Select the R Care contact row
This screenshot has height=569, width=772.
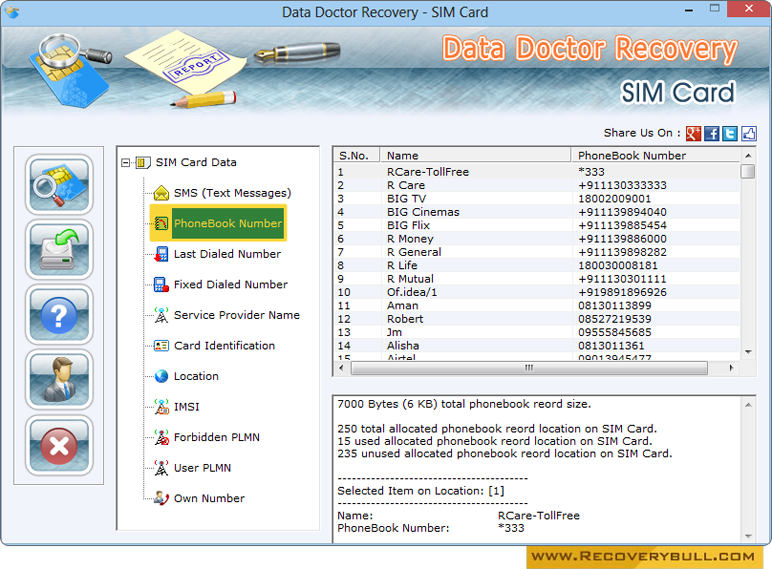pos(537,185)
